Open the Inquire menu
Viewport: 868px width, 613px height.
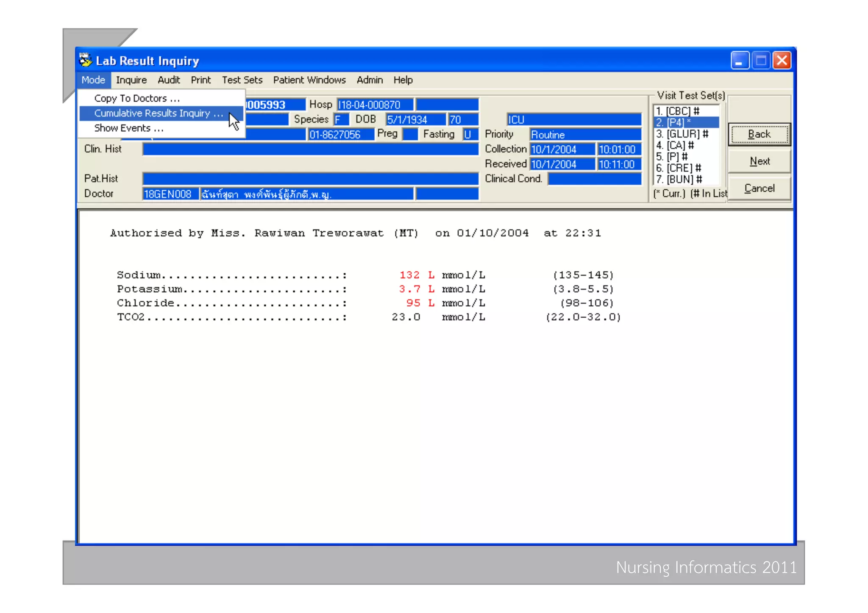131,80
